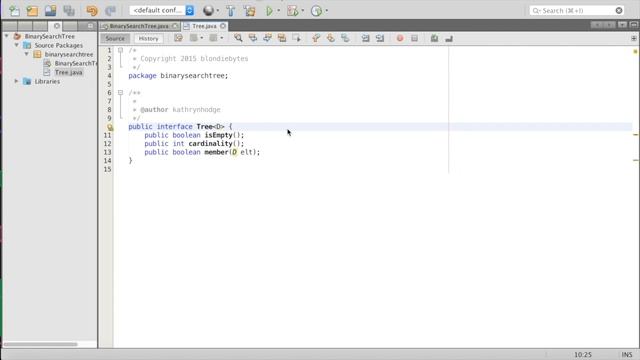Viewport: 640px width, 360px height.
Task: Click the New File toolbar icon
Action: pyautogui.click(x=14, y=11)
